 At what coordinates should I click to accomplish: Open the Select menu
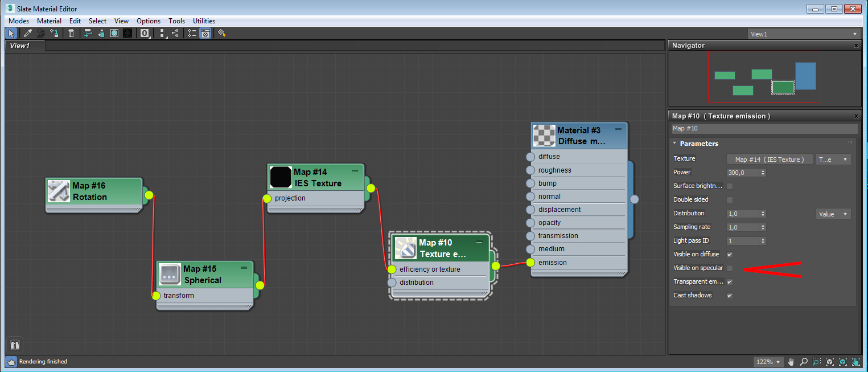point(98,21)
